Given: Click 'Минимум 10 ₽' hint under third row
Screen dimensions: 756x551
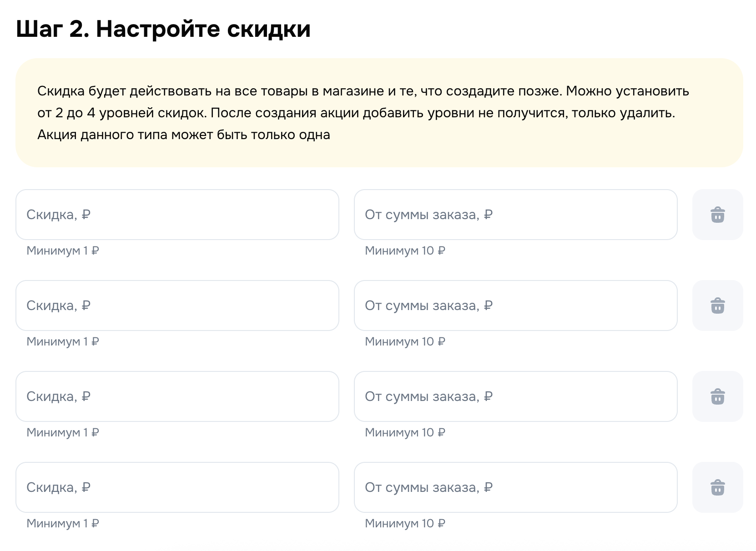Looking at the screenshot, I should coord(405,432).
